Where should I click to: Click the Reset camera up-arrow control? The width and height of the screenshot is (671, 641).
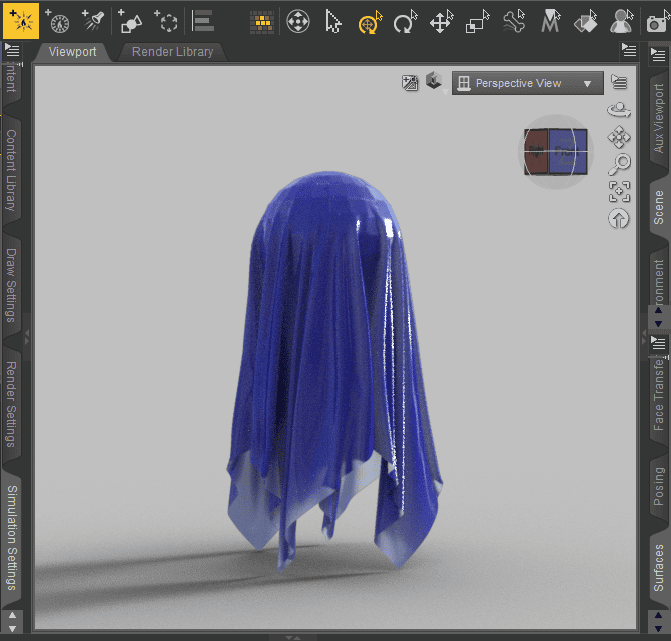pos(619,219)
